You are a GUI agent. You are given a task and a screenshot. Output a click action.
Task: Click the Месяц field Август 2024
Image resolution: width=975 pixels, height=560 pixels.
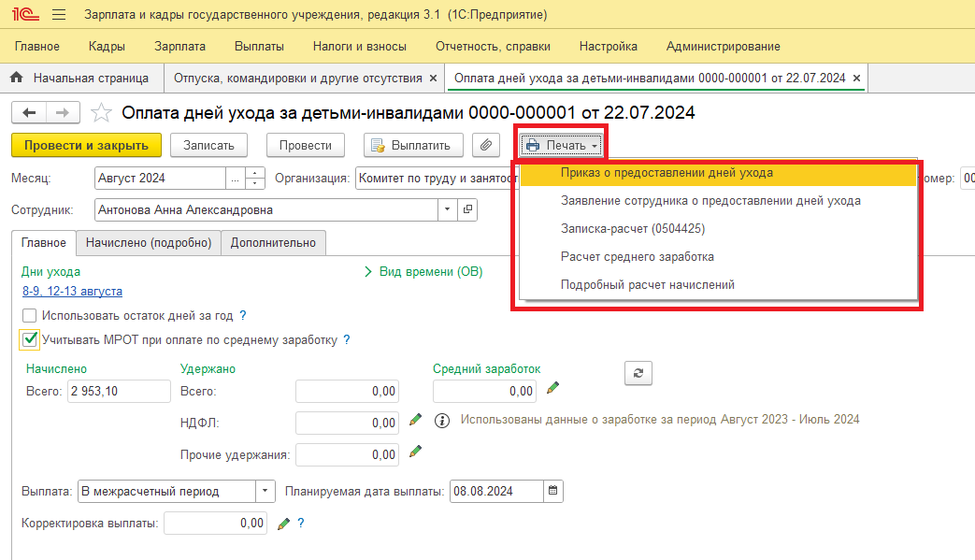point(160,179)
